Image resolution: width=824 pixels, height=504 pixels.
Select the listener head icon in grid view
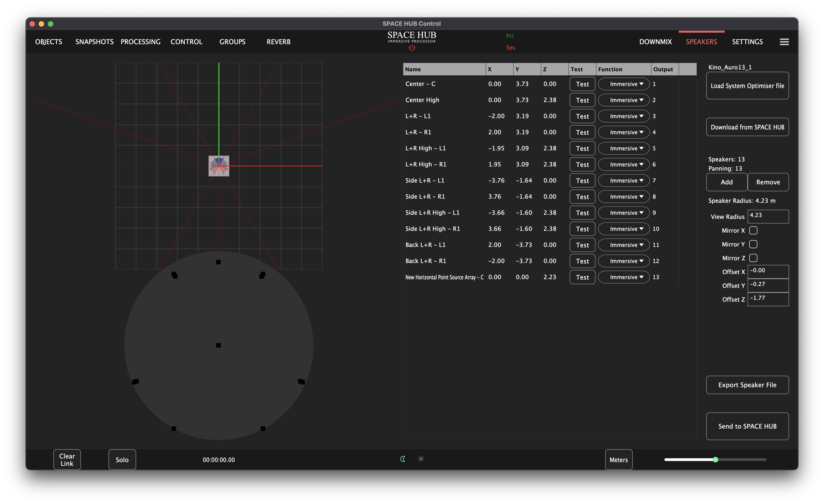click(x=219, y=166)
